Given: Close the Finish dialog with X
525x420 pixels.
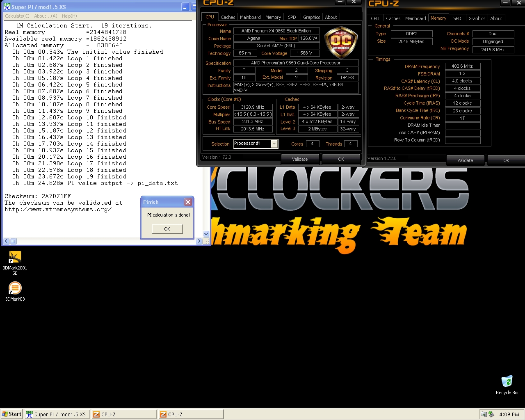Looking at the screenshot, I should (188, 202).
